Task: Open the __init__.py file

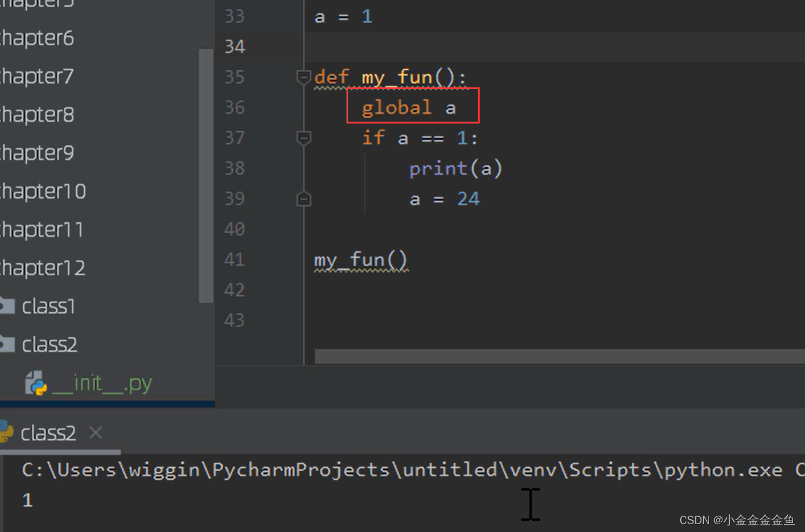Action: pyautogui.click(x=102, y=384)
